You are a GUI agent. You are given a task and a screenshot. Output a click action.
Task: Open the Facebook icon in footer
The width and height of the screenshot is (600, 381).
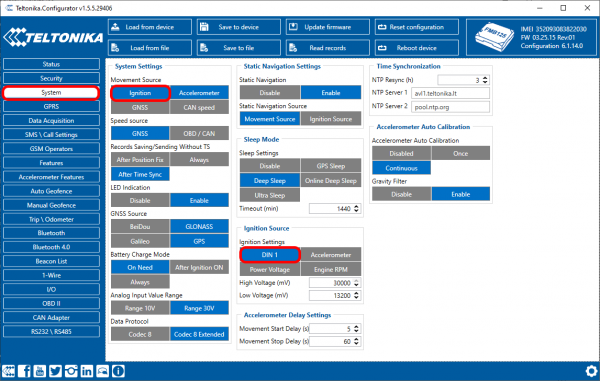pyautogui.click(x=24, y=371)
